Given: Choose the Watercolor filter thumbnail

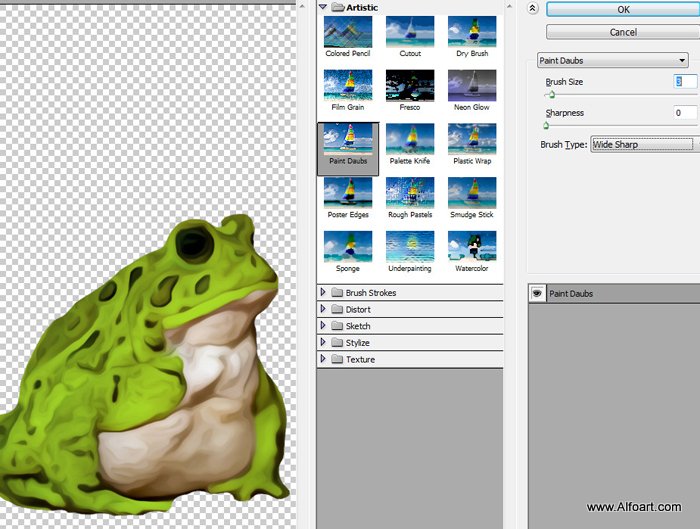Looking at the screenshot, I should [472, 246].
